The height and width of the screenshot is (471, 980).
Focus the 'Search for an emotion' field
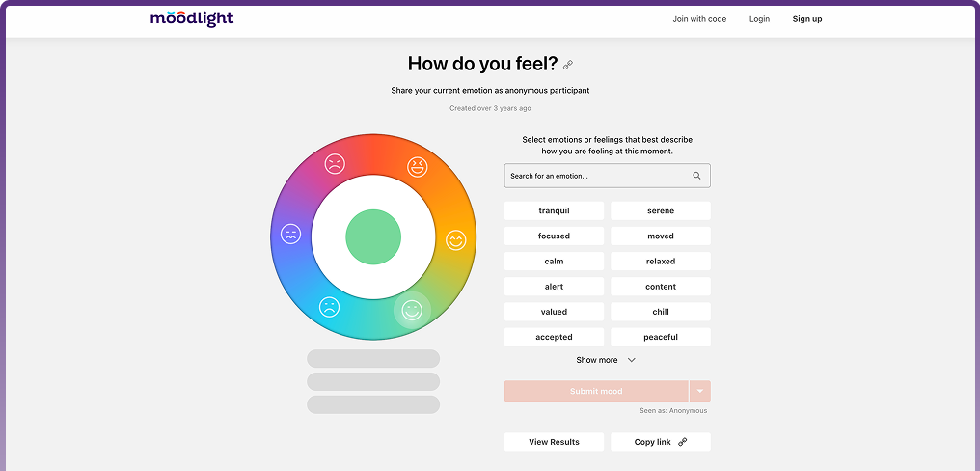(x=598, y=176)
